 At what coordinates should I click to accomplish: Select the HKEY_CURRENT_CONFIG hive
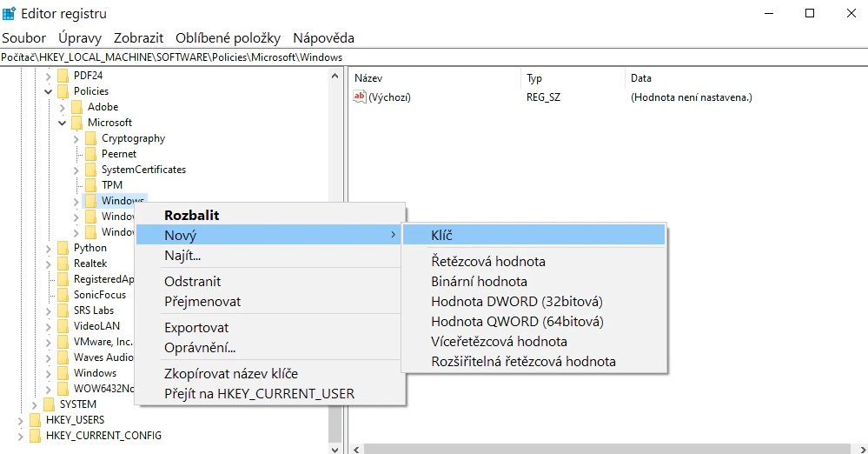pos(103,436)
